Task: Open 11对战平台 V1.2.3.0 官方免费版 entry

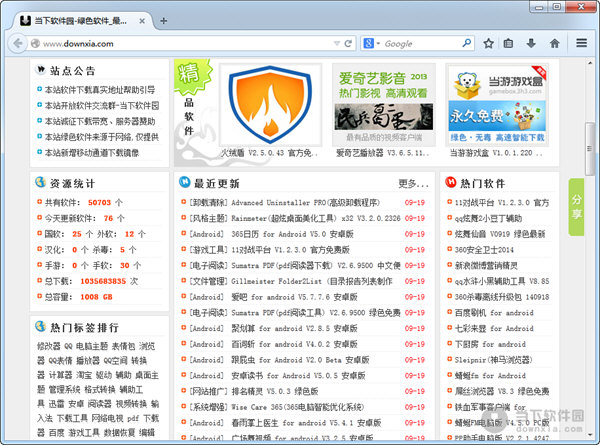Action: [290, 250]
